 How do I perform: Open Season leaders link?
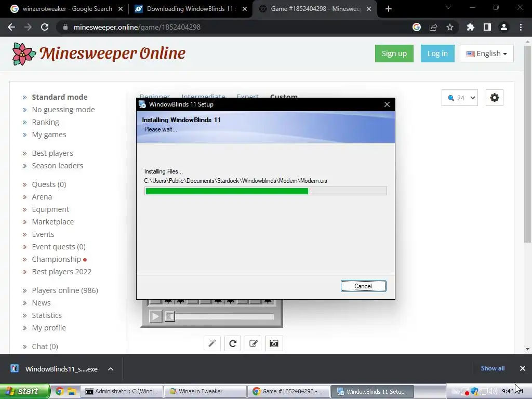pyautogui.click(x=57, y=166)
